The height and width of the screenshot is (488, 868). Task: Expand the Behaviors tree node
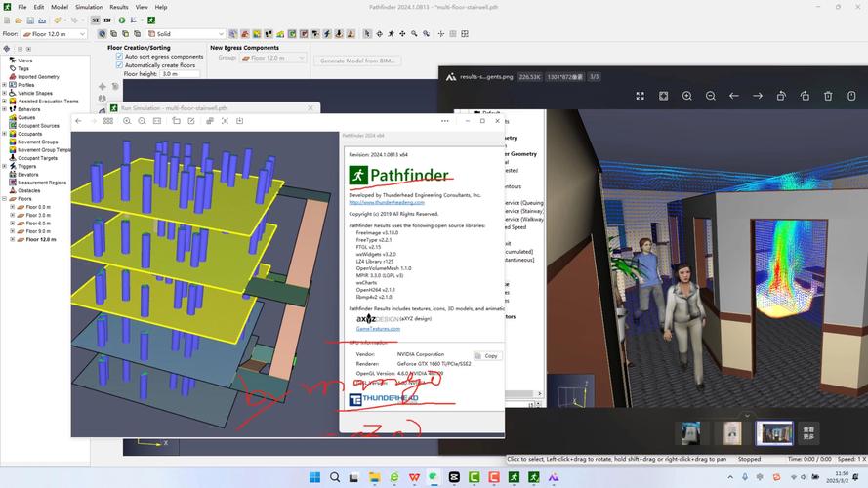tap(5, 109)
